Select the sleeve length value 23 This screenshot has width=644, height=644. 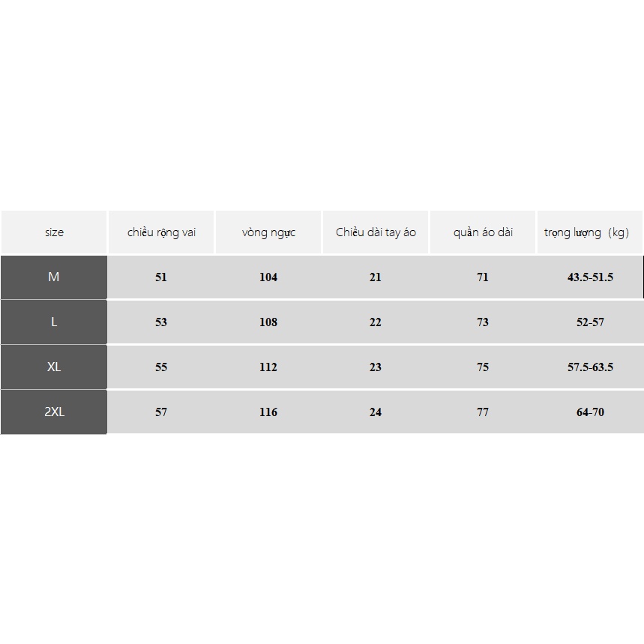tap(376, 367)
